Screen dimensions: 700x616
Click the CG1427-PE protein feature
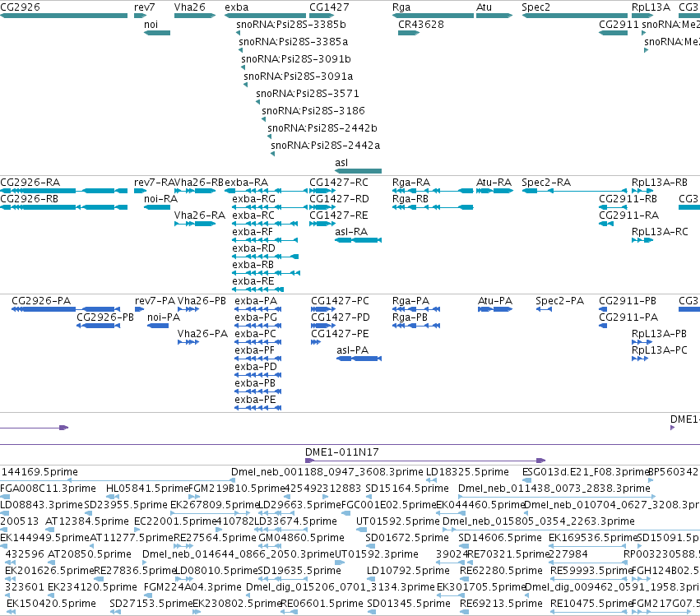(x=316, y=342)
